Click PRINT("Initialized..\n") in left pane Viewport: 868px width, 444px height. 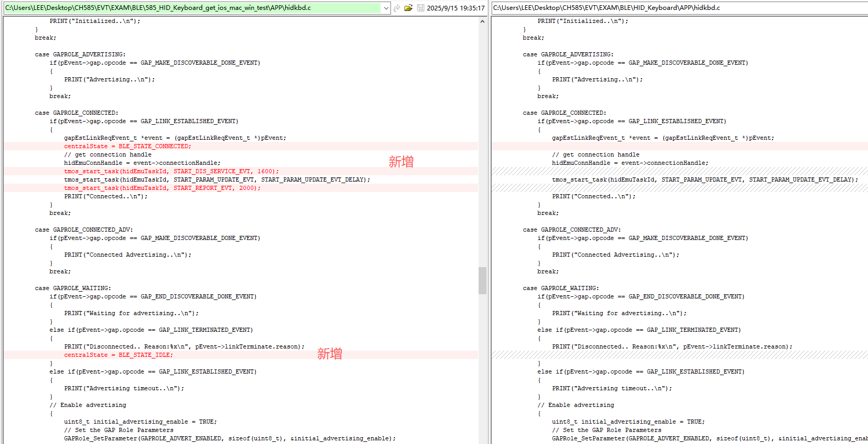tap(95, 21)
